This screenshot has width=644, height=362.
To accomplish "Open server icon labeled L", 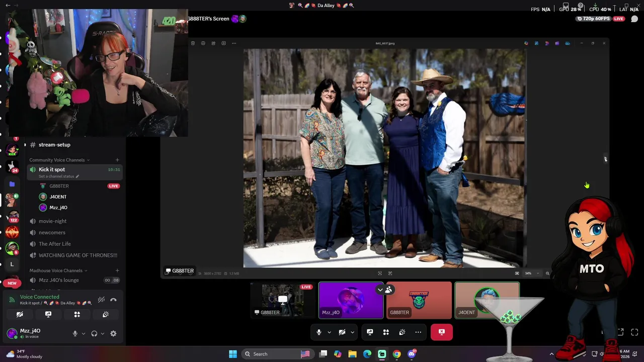I will point(12,264).
